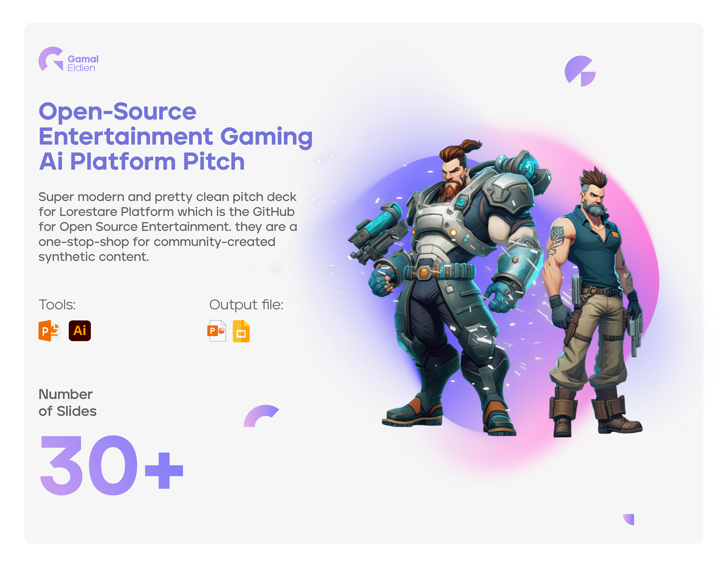Image resolution: width=728 pixels, height=566 pixels.
Task: Click the small purple quarter-circle at bottom right
Action: (629, 519)
